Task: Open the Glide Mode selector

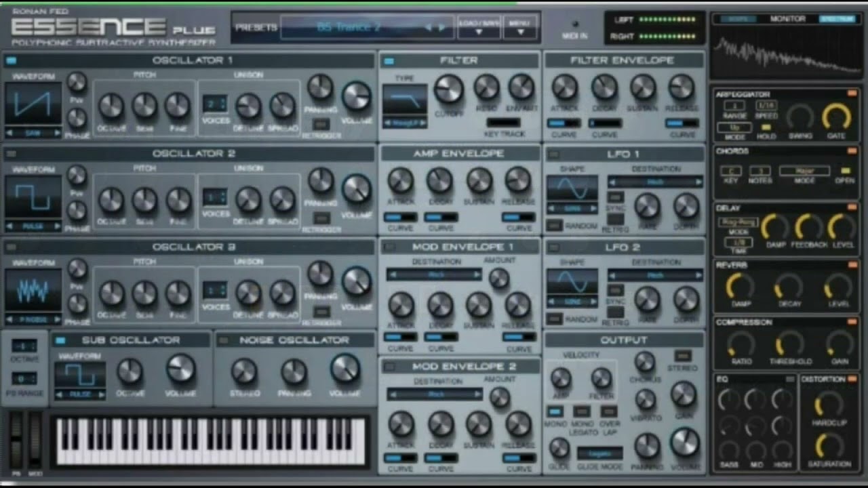Action: tap(599, 453)
